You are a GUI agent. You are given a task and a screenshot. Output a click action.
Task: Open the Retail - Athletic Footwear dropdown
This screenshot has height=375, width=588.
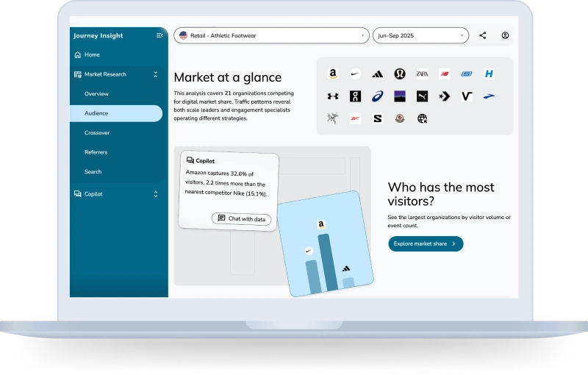271,35
